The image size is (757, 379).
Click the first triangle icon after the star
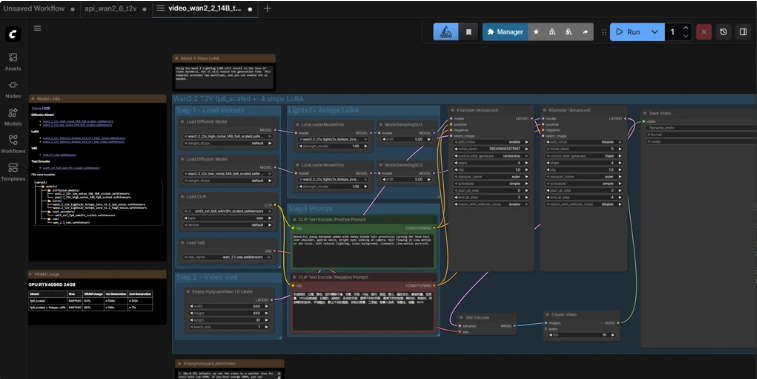pos(552,32)
